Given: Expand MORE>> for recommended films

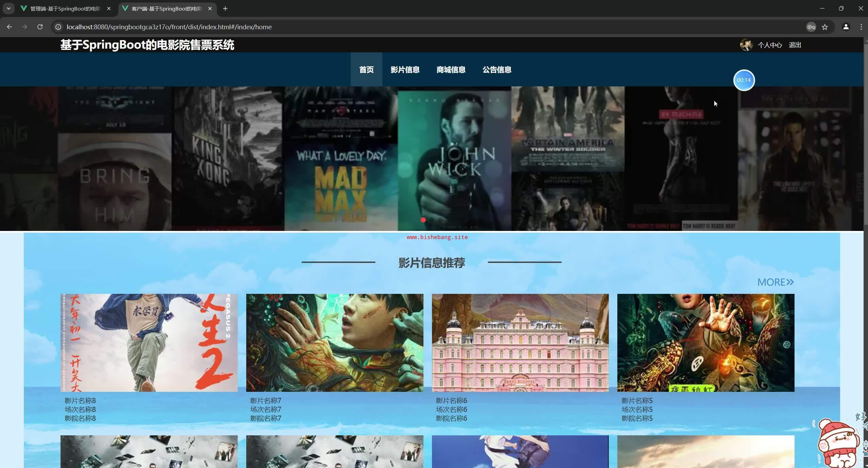Looking at the screenshot, I should [775, 282].
